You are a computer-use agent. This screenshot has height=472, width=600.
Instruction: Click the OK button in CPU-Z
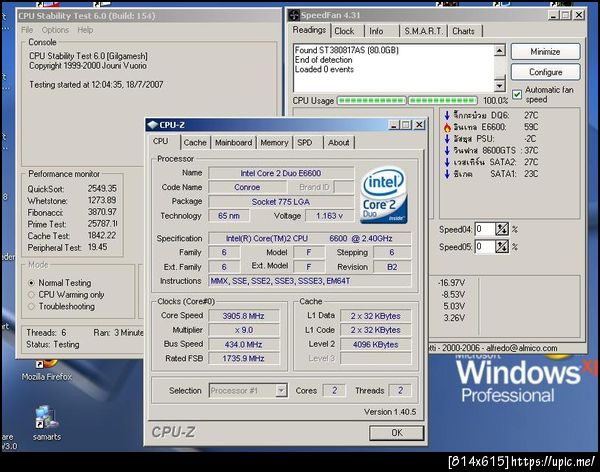coord(397,433)
